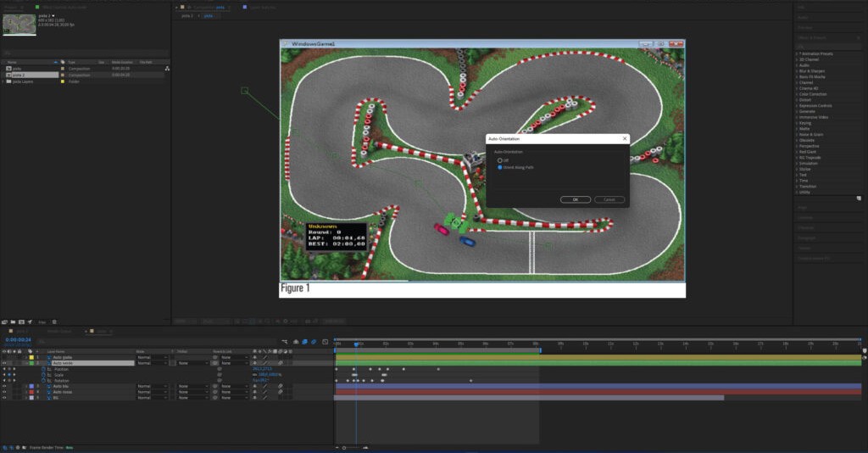Open blending mode dropdown for Auto gialla layer

click(x=152, y=357)
